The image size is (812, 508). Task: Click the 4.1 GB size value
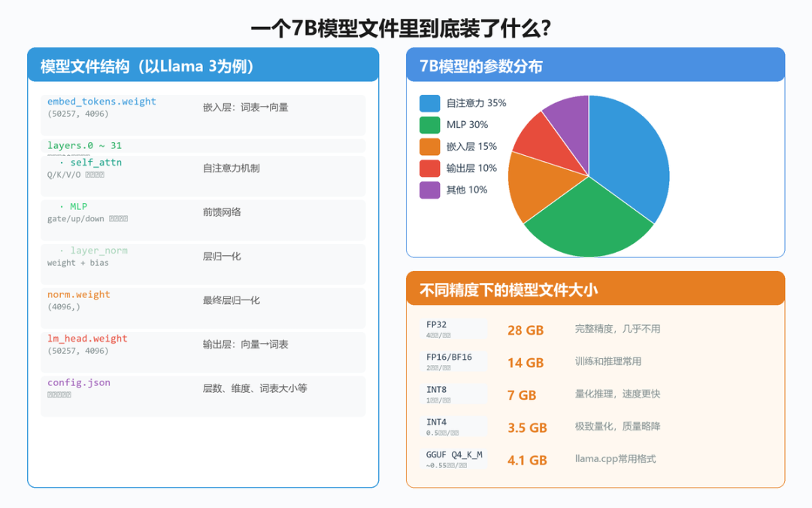tap(527, 461)
